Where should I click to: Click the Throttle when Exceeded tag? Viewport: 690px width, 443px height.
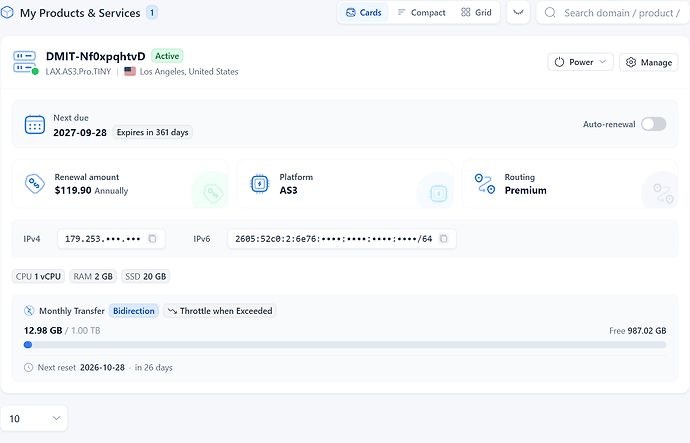[x=220, y=311]
